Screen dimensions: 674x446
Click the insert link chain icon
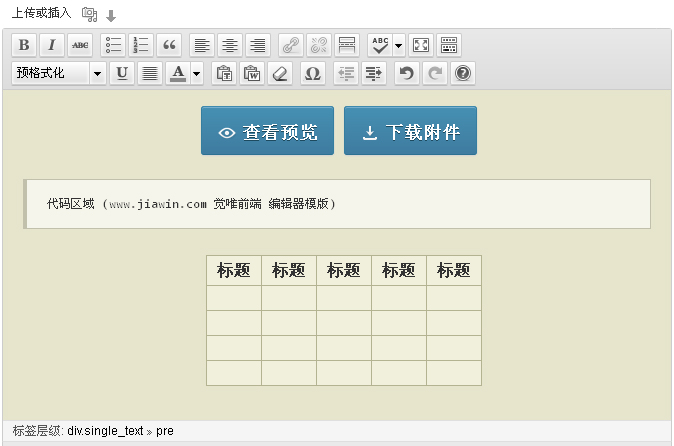pos(291,45)
